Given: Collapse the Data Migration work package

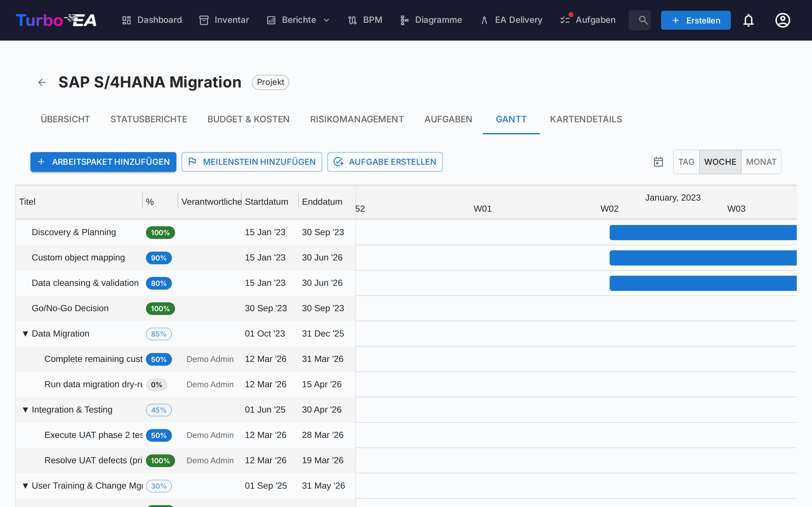Looking at the screenshot, I should [25, 334].
